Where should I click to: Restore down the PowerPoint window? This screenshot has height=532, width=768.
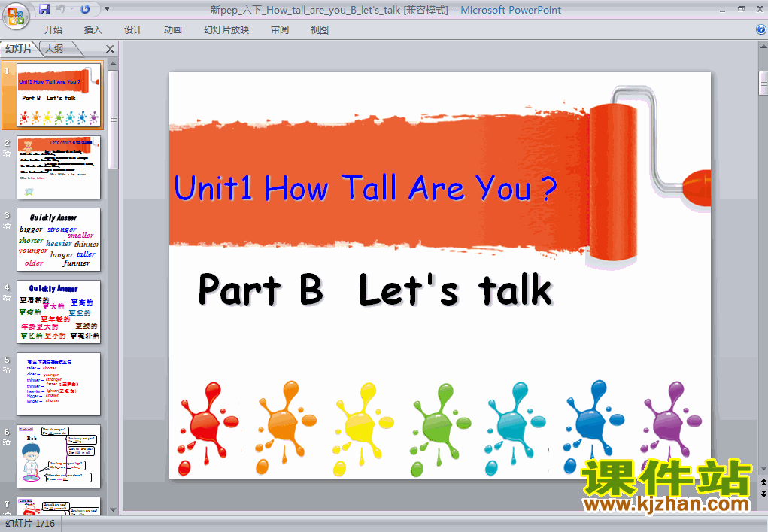pos(741,9)
